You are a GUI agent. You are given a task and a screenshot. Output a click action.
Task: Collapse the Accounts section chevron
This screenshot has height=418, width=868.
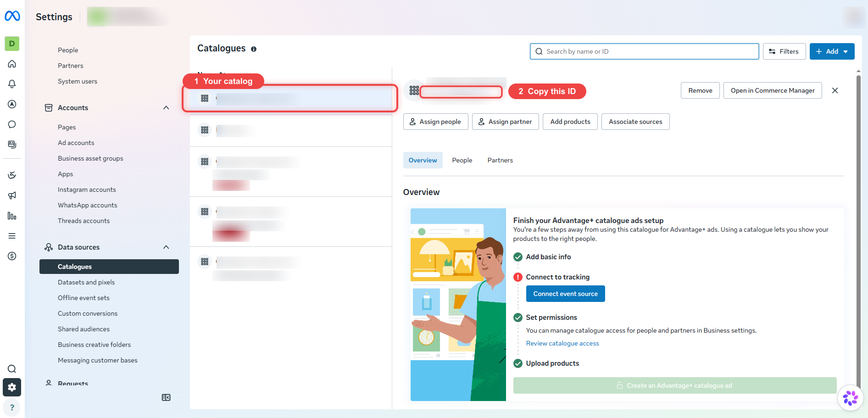tap(166, 108)
